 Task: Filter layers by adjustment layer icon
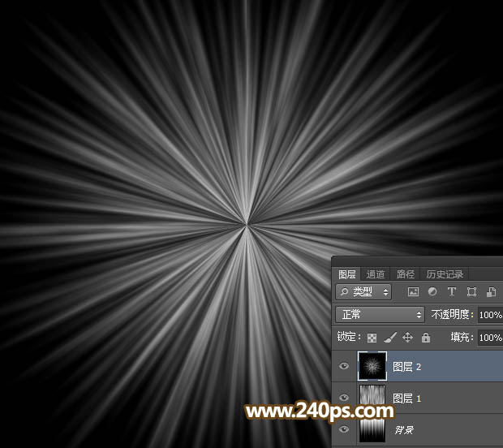click(432, 291)
